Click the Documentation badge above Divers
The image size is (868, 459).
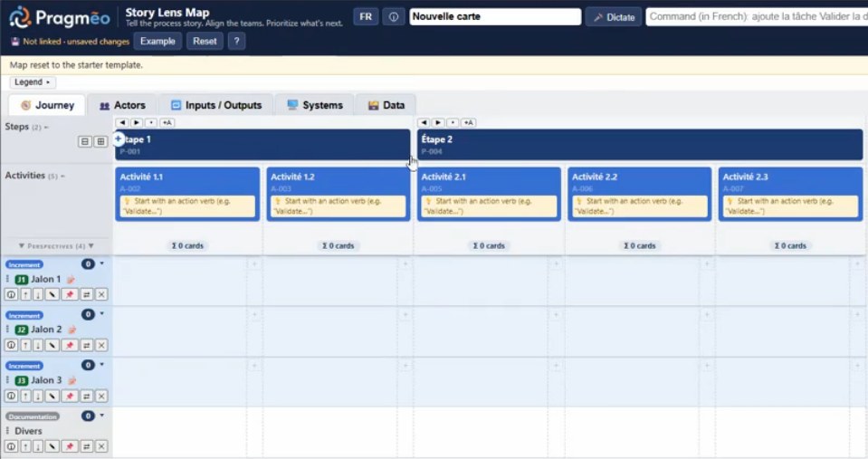(33, 416)
